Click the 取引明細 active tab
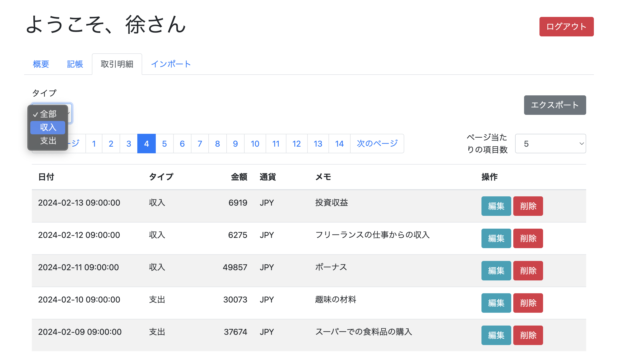618x364 pixels. 117,64
